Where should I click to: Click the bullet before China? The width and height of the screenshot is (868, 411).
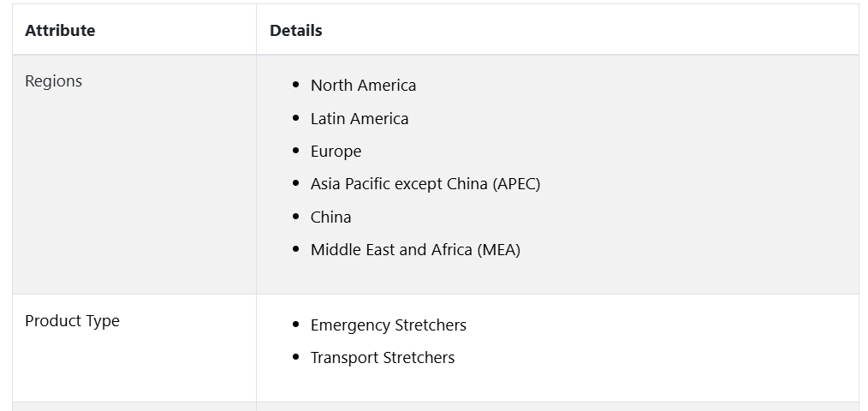(295, 217)
